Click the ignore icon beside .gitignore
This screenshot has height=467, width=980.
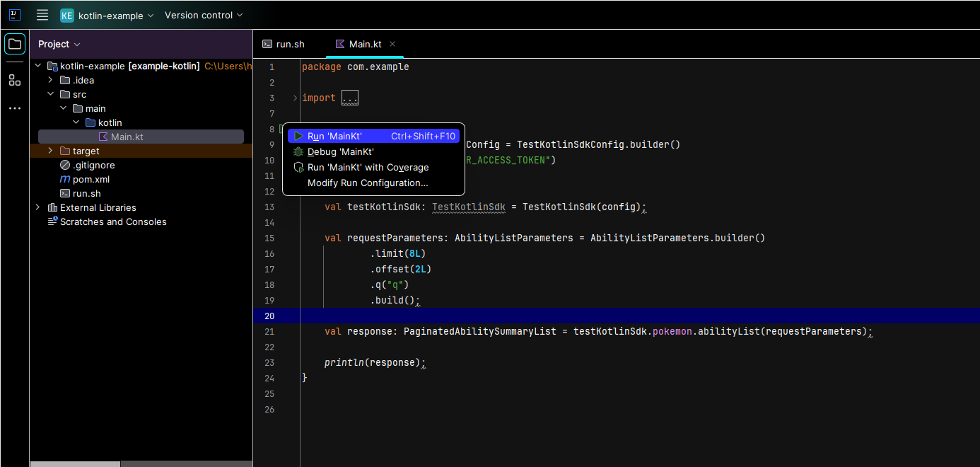point(65,165)
